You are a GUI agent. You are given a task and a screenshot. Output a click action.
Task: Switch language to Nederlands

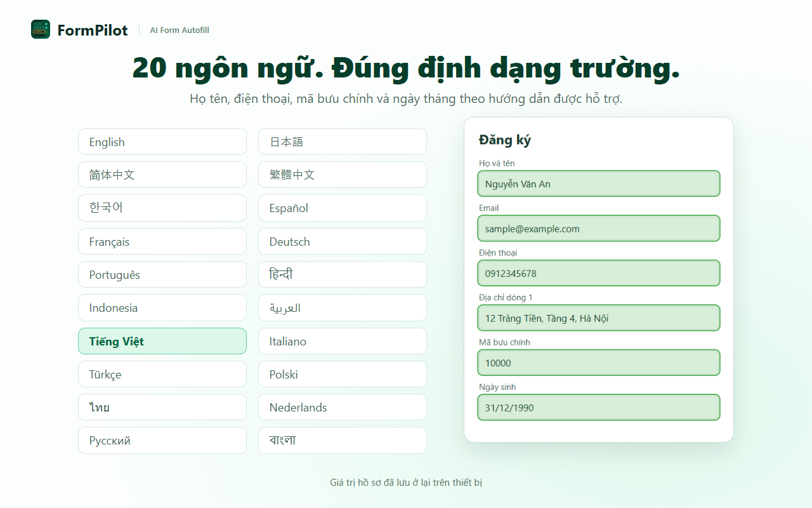coord(343,407)
